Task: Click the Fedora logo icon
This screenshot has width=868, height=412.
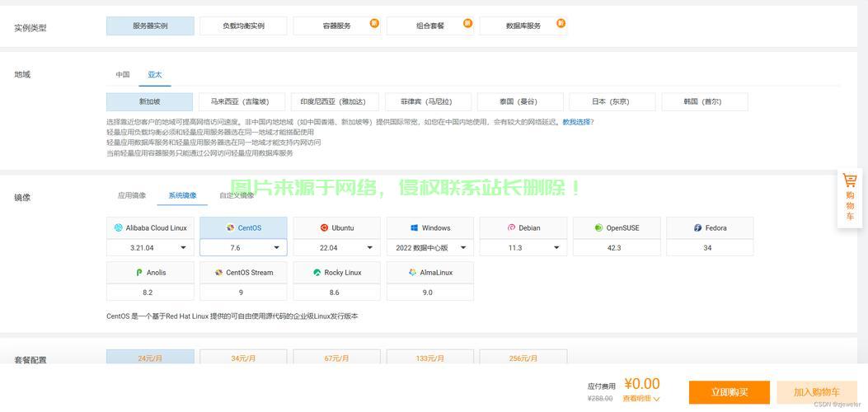Action: point(697,228)
